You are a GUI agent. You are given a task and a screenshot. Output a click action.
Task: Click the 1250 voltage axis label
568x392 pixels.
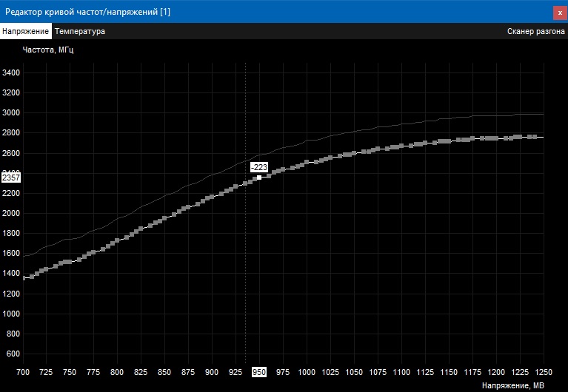pyautogui.click(x=544, y=372)
